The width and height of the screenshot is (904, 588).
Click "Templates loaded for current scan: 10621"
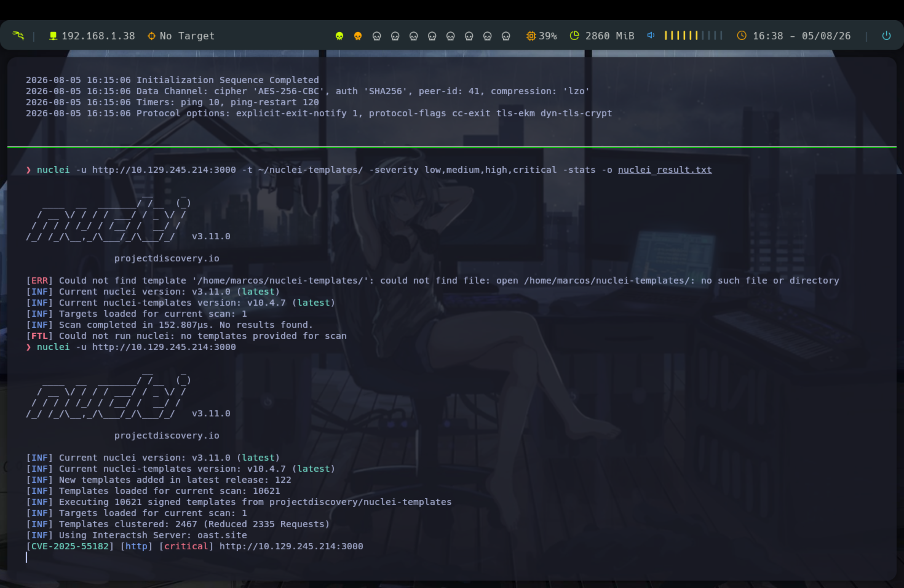pos(153,491)
